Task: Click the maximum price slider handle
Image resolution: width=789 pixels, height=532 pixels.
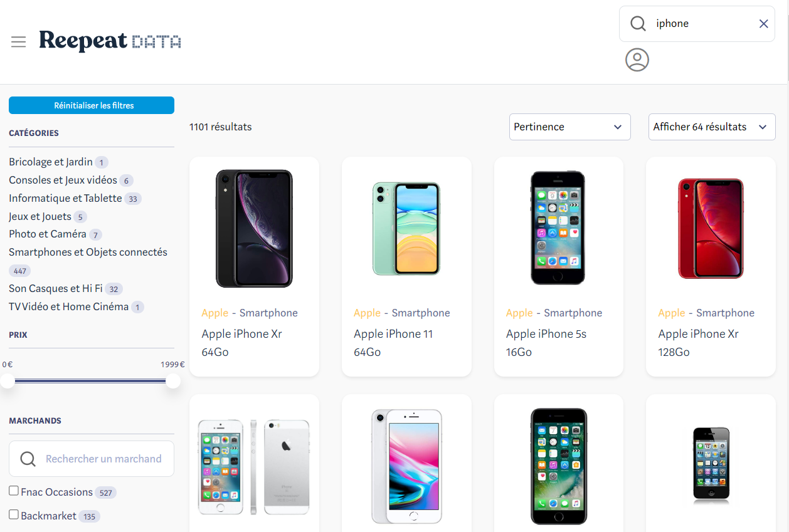Action: click(172, 381)
